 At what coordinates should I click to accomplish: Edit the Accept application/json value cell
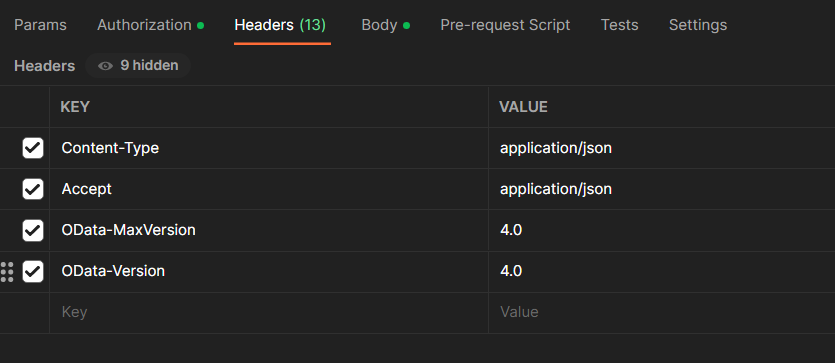pos(661,189)
